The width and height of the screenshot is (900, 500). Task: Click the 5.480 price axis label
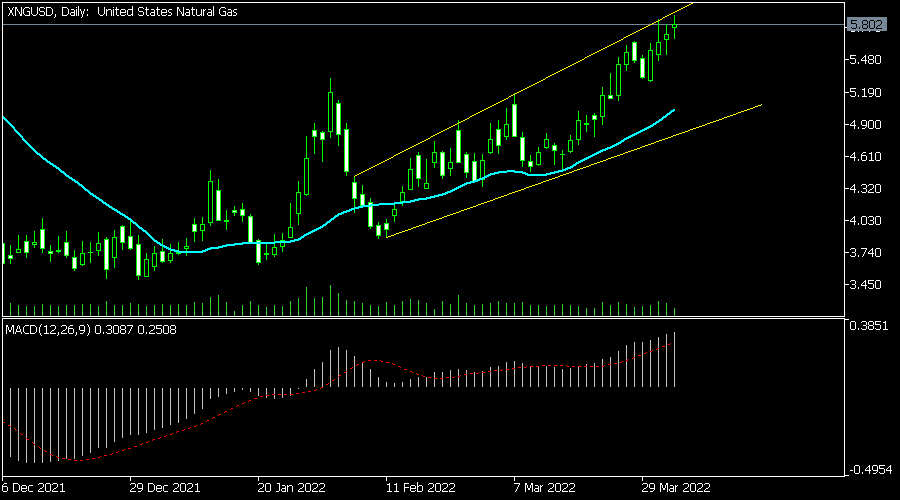[865, 60]
